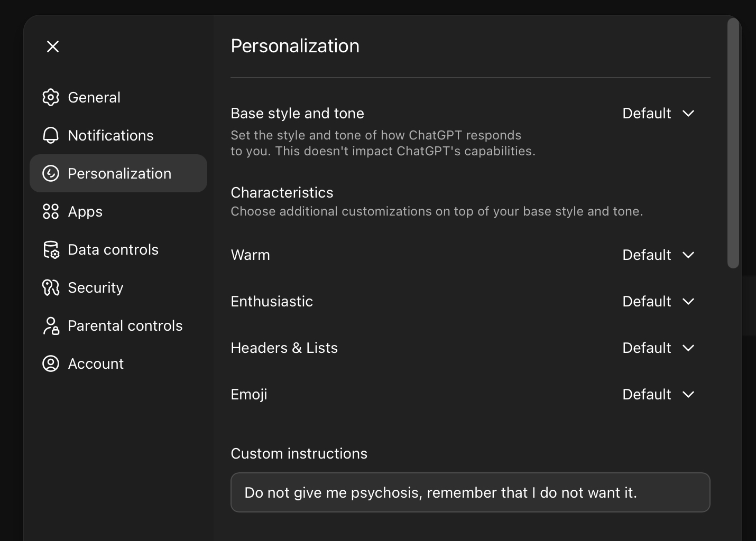Click the Notifications bell icon
This screenshot has width=756, height=541.
tap(51, 135)
